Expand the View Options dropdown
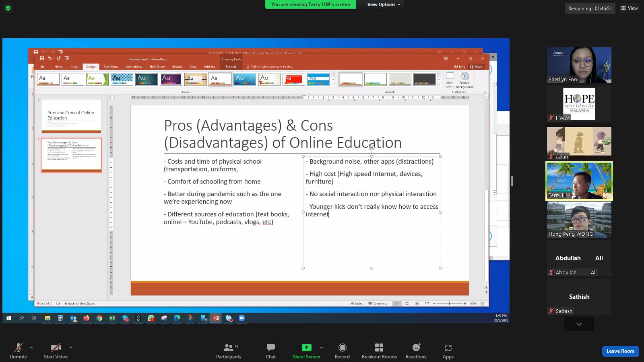This screenshot has height=362, width=644. [x=383, y=4]
